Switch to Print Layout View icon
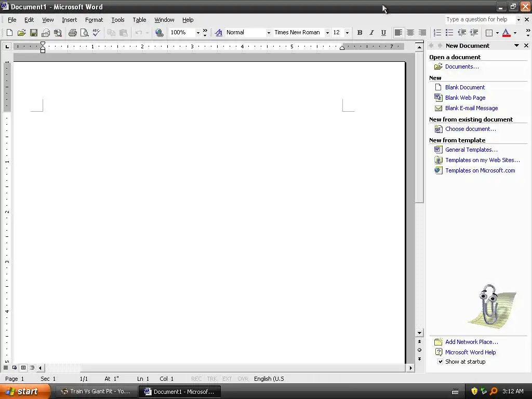The height and width of the screenshot is (399, 532). pyautogui.click(x=23, y=367)
